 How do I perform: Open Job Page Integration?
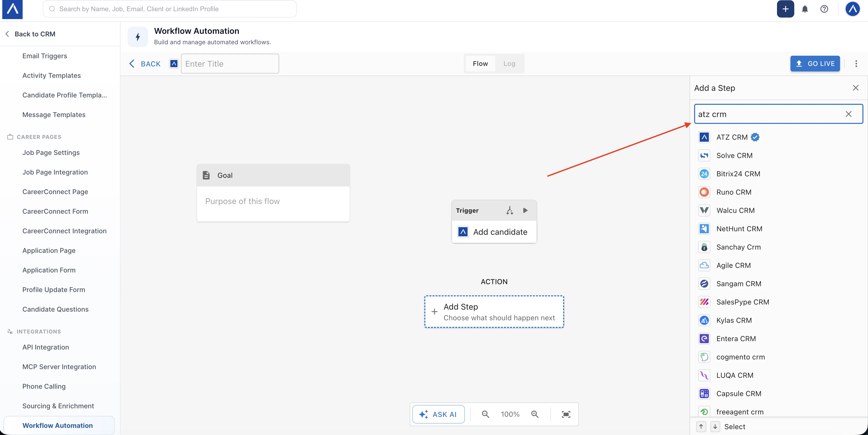tap(55, 172)
